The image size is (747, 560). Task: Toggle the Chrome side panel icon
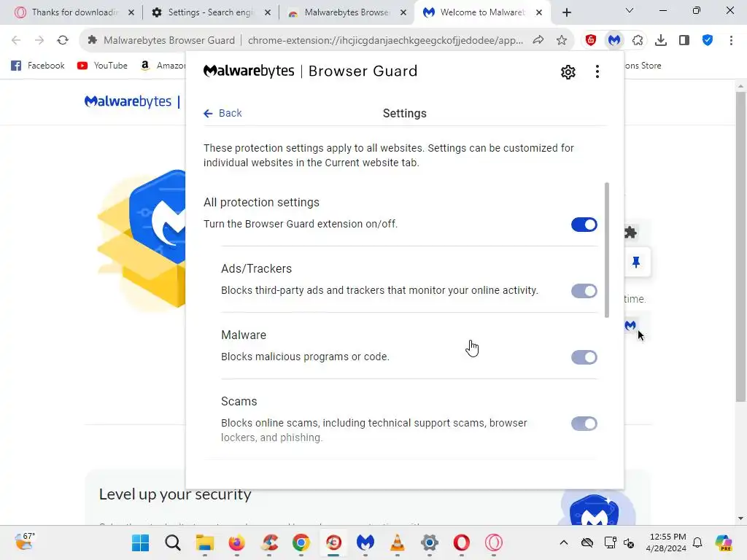tap(684, 41)
